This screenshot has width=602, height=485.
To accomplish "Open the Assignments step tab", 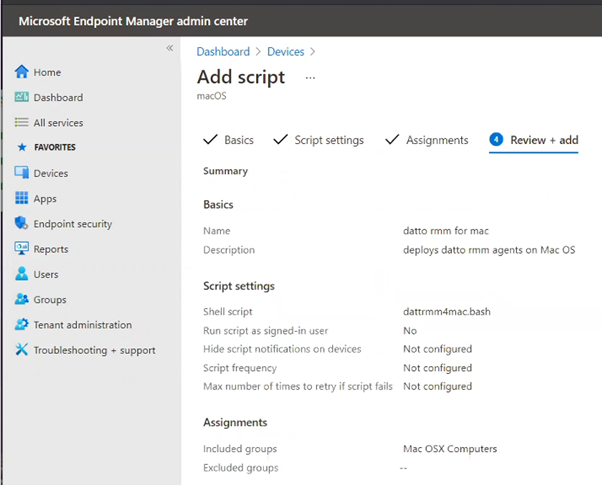I will (x=427, y=140).
